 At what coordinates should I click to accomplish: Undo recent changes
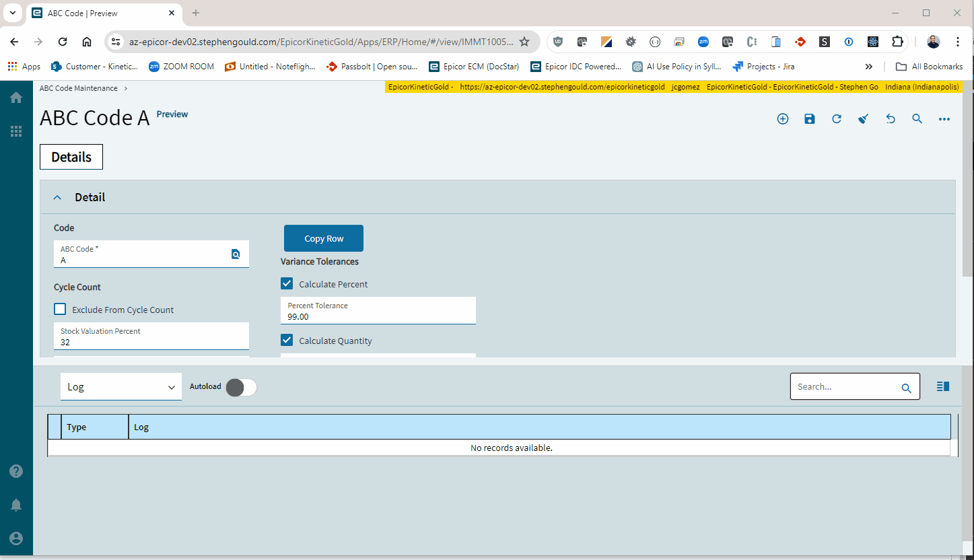point(891,118)
